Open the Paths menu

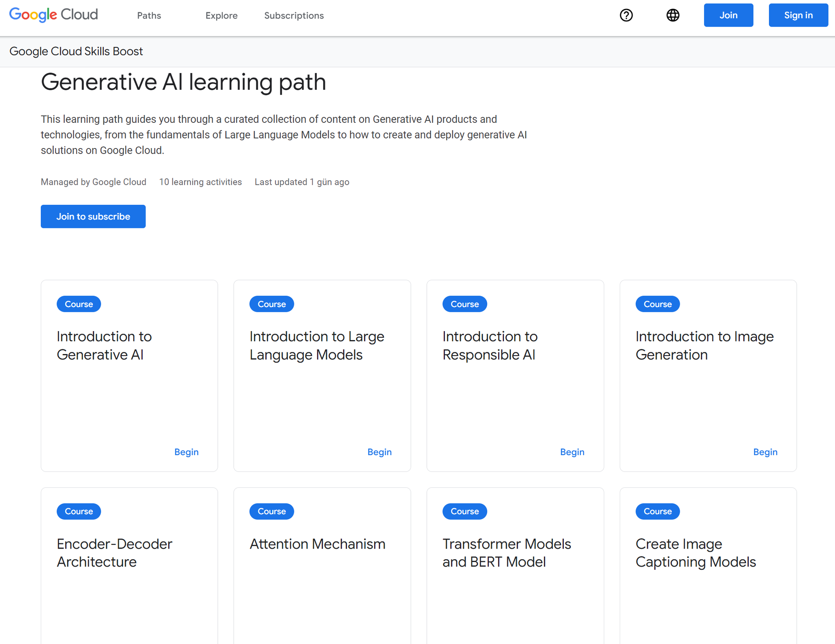tap(149, 15)
